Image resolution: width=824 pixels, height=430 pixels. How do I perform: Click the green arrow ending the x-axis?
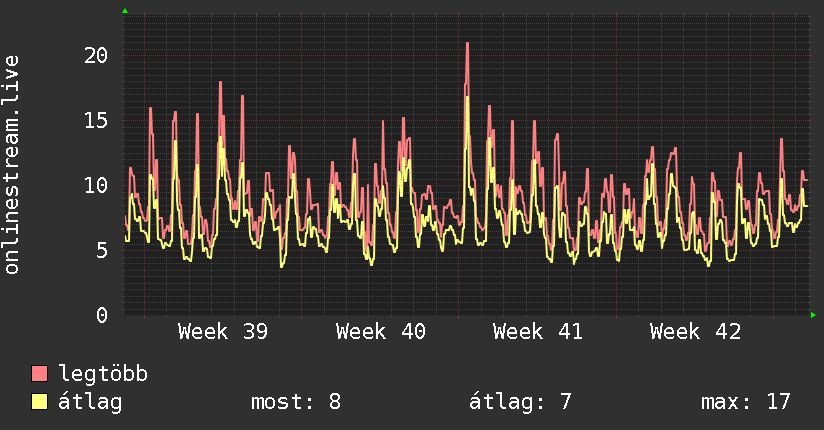coord(813,315)
